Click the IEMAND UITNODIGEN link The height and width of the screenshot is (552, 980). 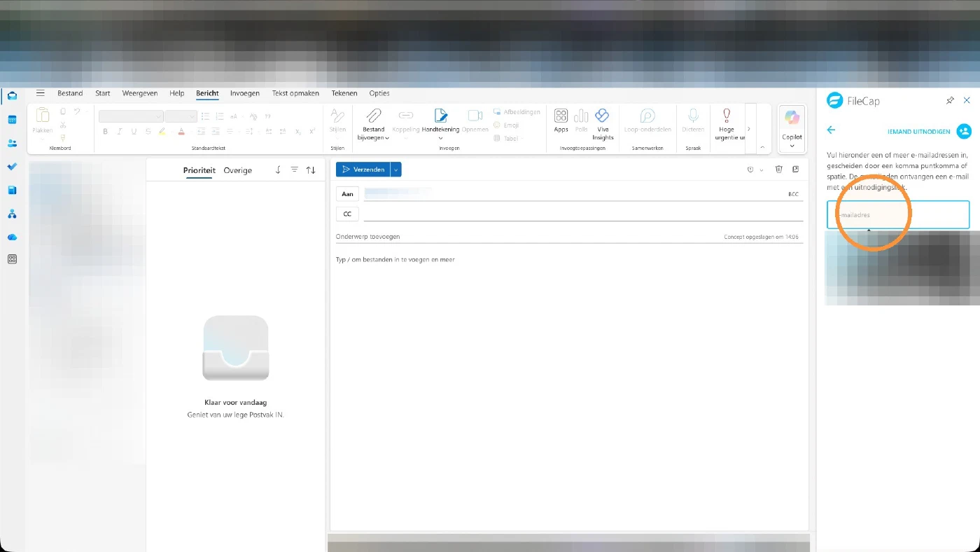click(x=919, y=131)
